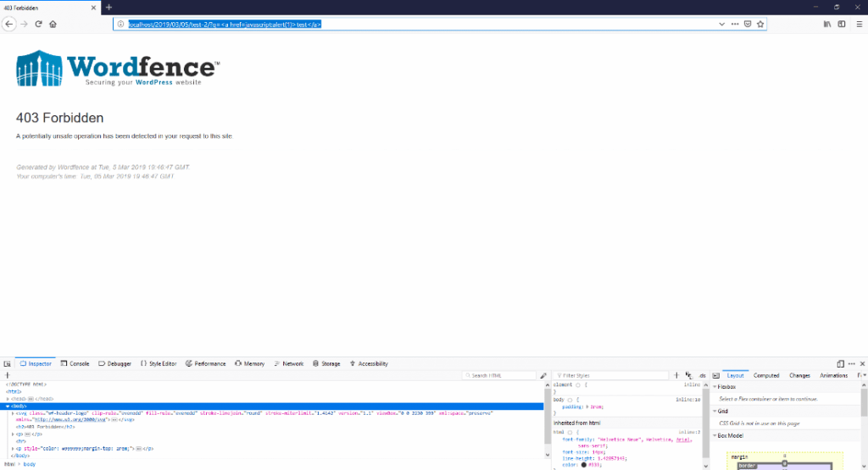Toggle the .cls classes panel

tap(702, 375)
